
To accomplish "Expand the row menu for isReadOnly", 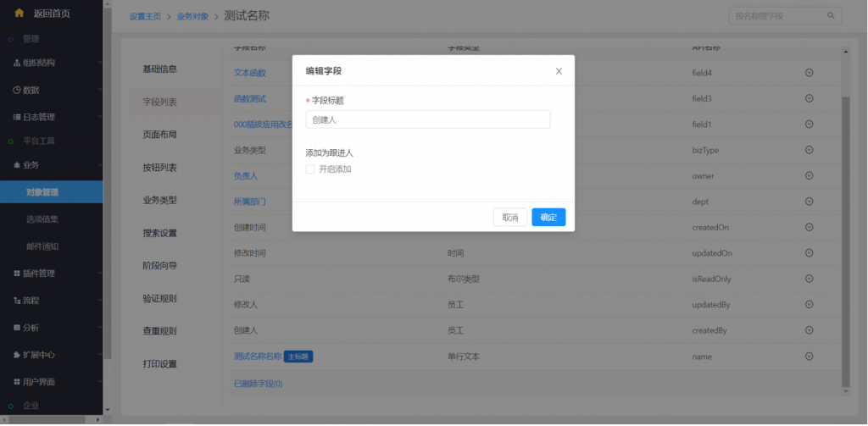I will [809, 279].
